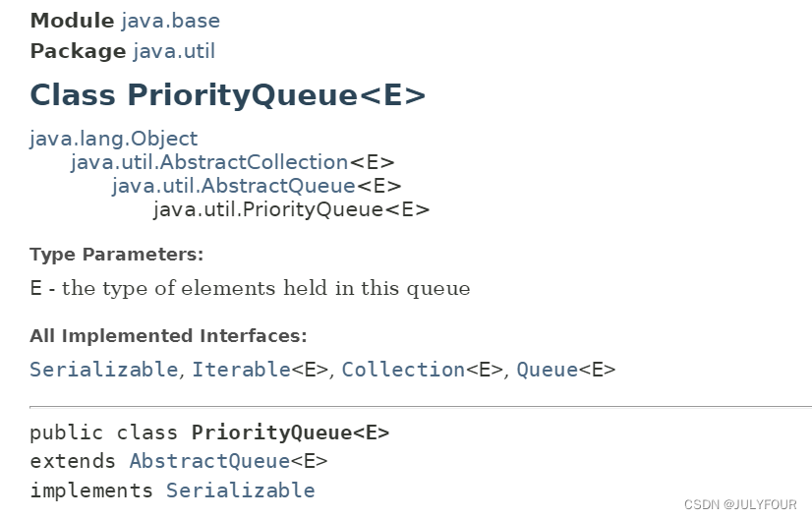This screenshot has width=812, height=519.
Task: Click the Package label
Action: (x=78, y=51)
